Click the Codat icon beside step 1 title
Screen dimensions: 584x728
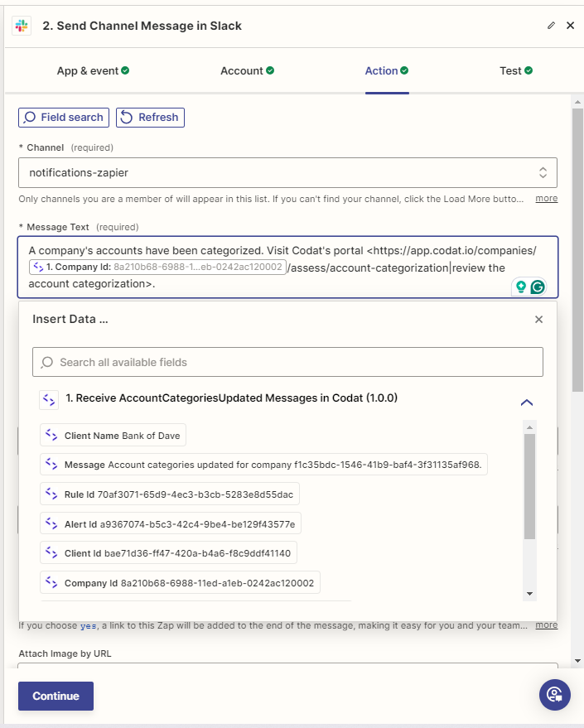point(49,399)
